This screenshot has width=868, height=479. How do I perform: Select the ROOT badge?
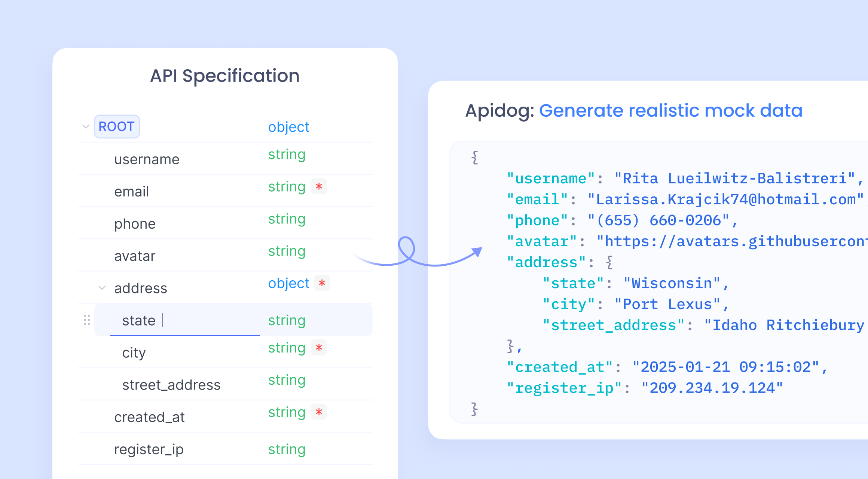point(117,126)
